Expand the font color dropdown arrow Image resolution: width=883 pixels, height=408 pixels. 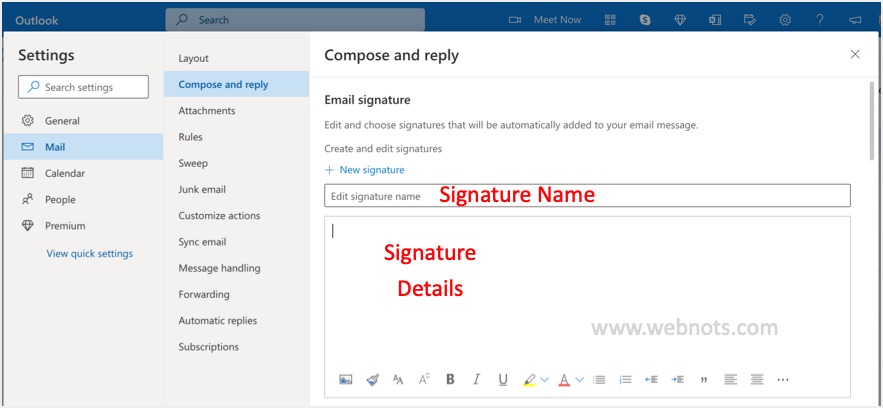pyautogui.click(x=580, y=380)
